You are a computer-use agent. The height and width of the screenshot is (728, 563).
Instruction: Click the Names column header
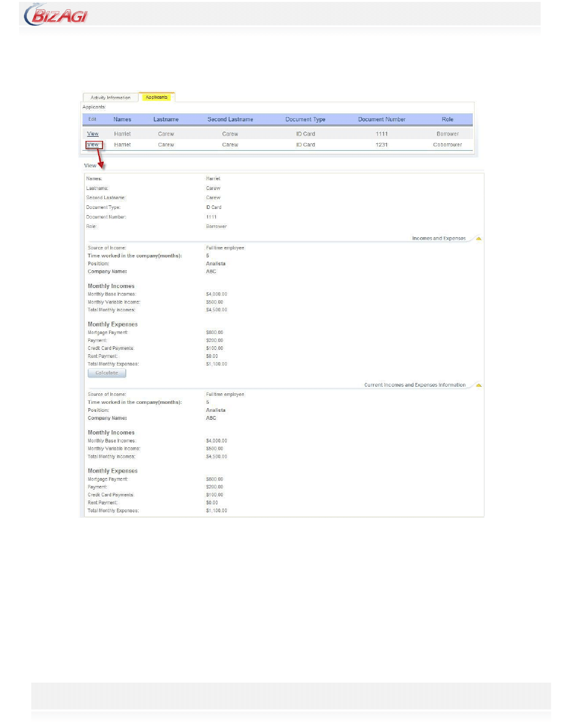pyautogui.click(x=122, y=119)
